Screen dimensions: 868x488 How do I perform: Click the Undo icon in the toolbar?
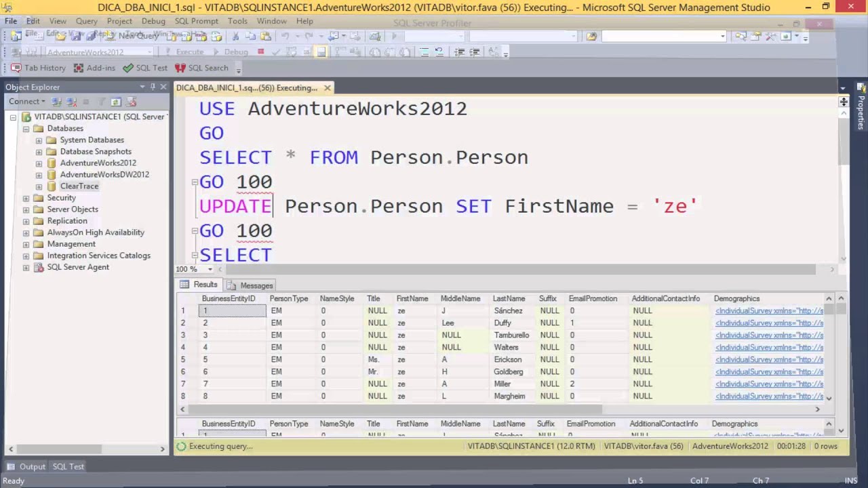tap(285, 36)
